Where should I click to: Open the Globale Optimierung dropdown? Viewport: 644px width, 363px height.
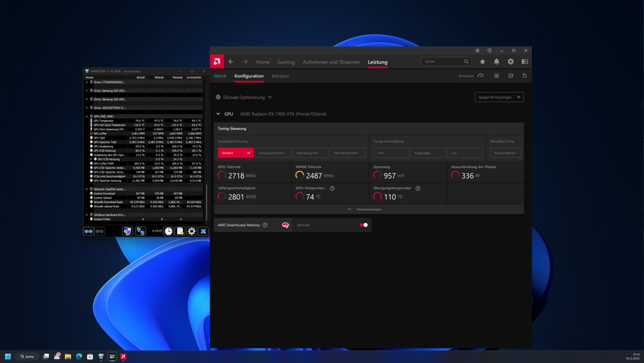[244, 97]
